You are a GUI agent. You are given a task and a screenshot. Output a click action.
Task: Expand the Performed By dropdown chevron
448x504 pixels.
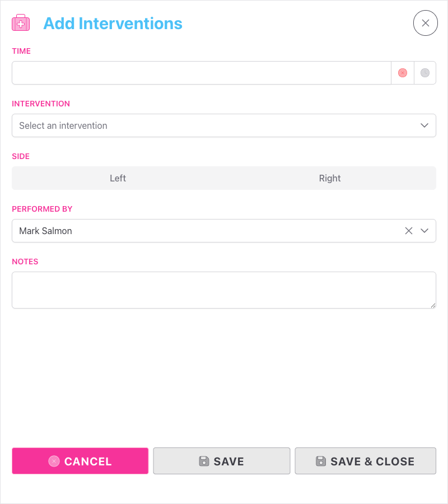click(x=424, y=231)
